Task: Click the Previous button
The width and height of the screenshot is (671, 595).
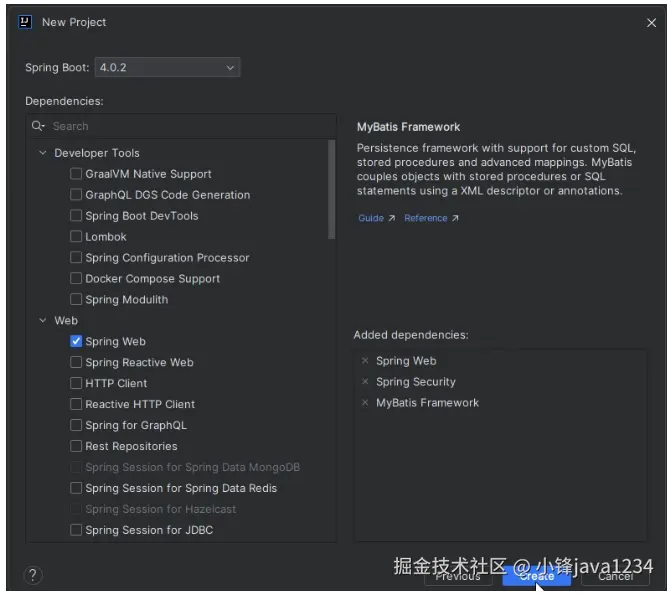Action: tap(458, 576)
